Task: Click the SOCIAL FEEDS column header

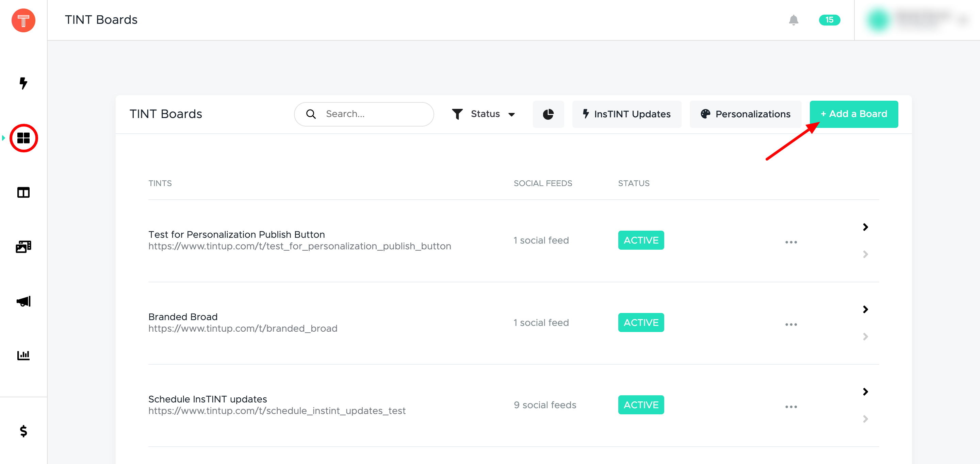Action: click(x=543, y=183)
